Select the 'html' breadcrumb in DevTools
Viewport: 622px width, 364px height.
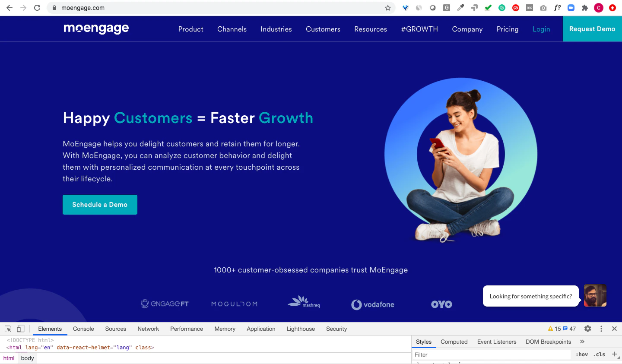[x=9, y=358]
